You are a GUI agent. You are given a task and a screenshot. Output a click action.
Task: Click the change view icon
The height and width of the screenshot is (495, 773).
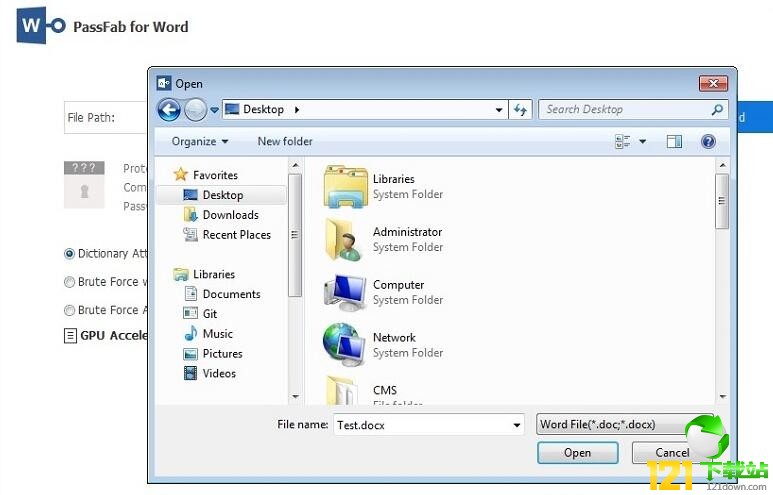tap(623, 141)
